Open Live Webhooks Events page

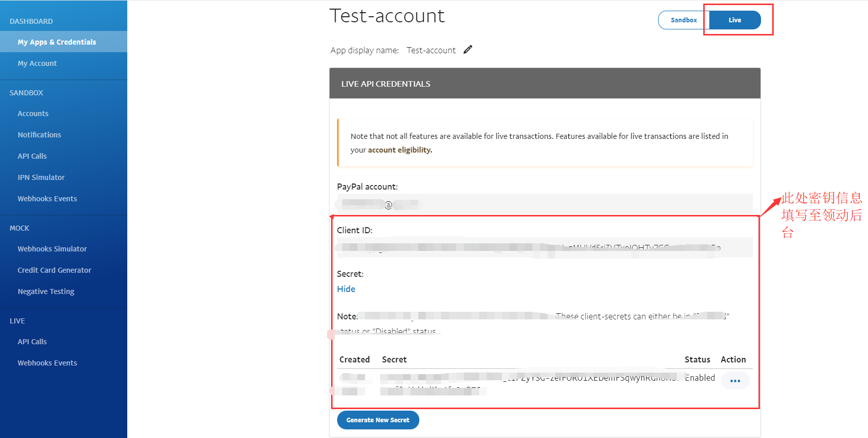[x=47, y=363]
